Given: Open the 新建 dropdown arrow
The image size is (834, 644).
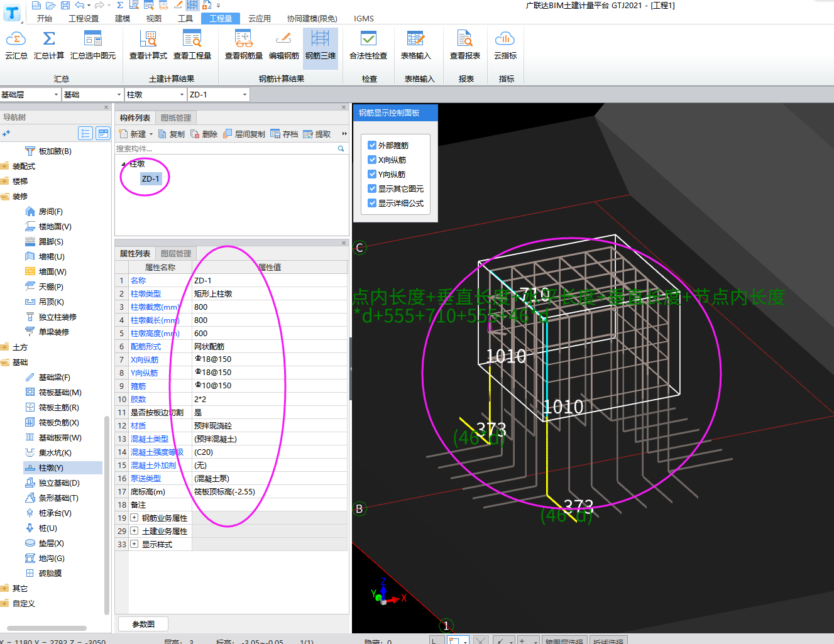Looking at the screenshot, I should pyautogui.click(x=151, y=134).
